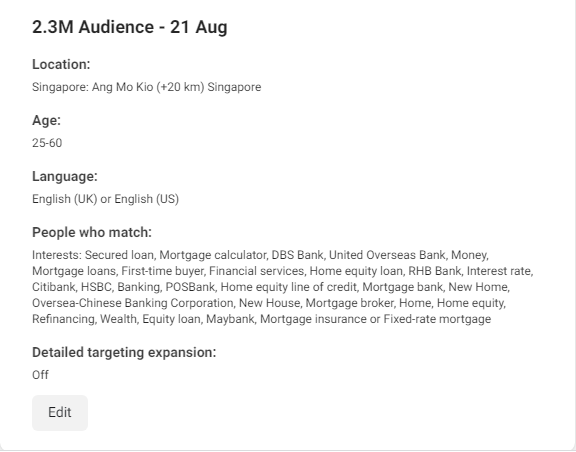Image resolution: width=576 pixels, height=452 pixels.
Task: Click the 'Age:' label
Action: point(46,121)
